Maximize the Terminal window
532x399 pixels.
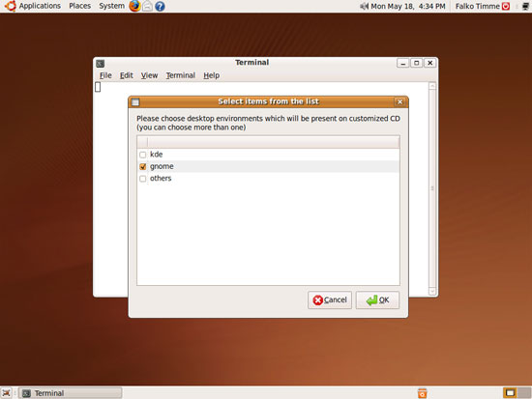(x=416, y=63)
